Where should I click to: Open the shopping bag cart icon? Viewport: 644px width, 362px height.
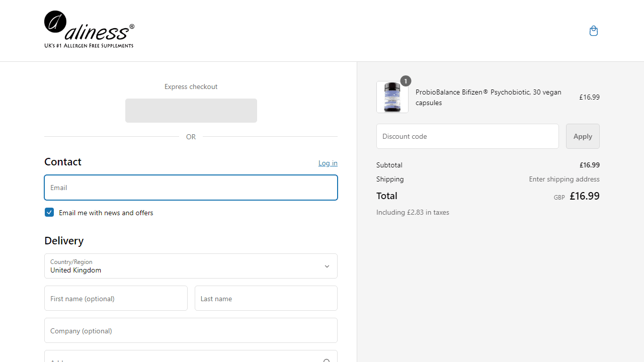[594, 31]
